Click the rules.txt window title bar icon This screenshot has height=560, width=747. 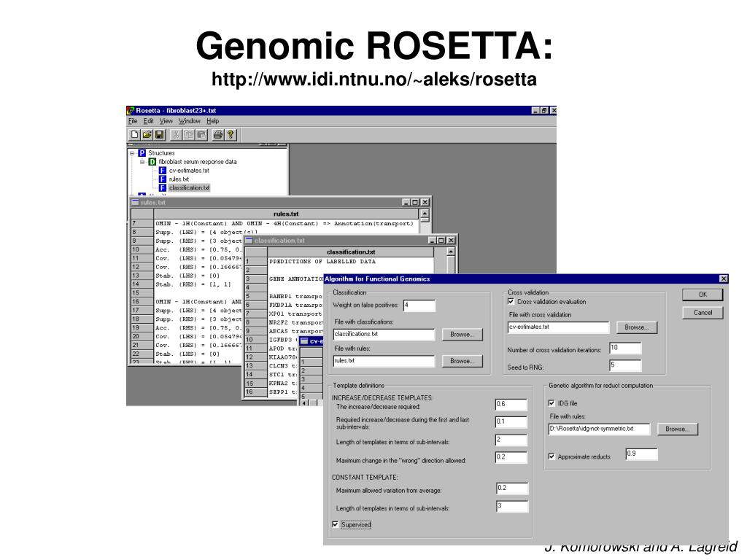[135, 203]
